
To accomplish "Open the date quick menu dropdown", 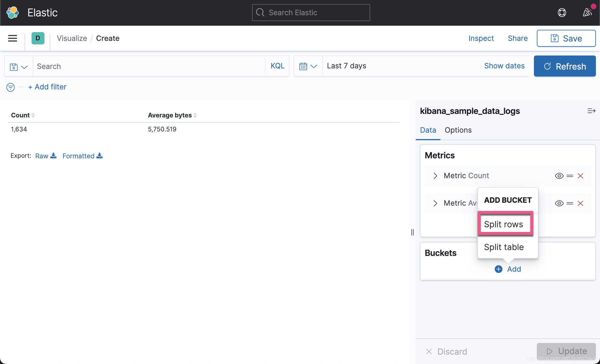I will coord(308,66).
